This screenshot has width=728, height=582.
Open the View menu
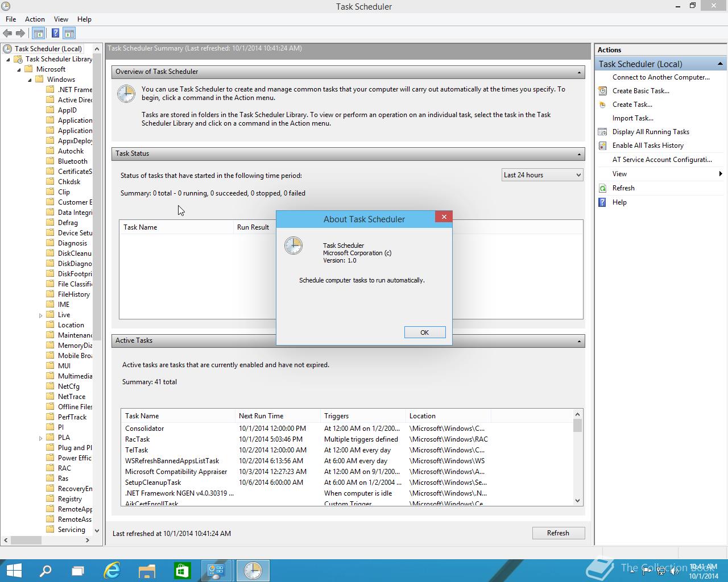(61, 19)
